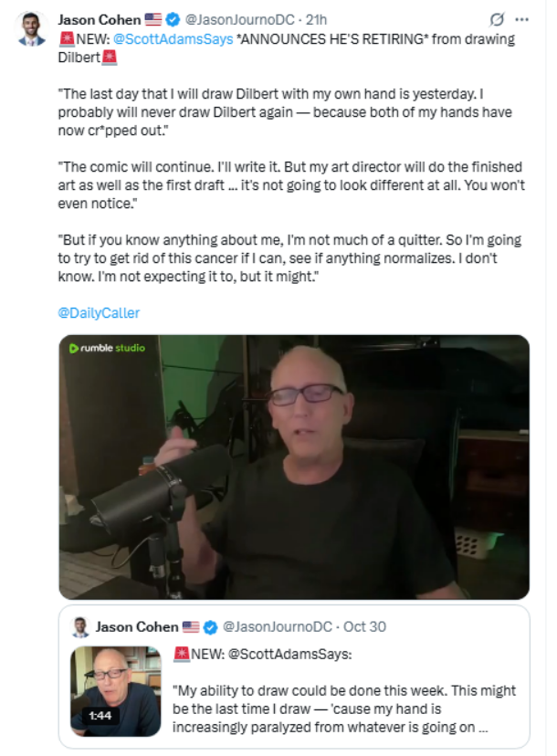Click the small avatar in quoted post
This screenshot has height=756, width=557.
pos(80,627)
